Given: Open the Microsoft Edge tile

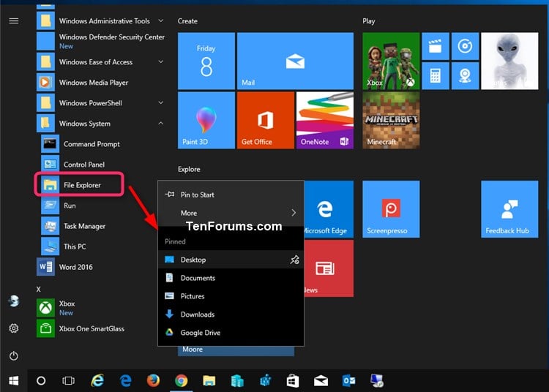Looking at the screenshot, I should (329, 209).
